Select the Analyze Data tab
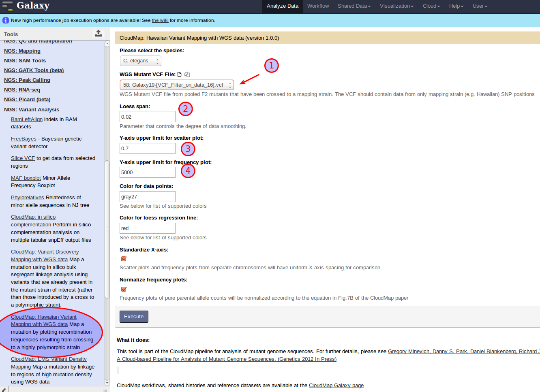 pyautogui.click(x=283, y=6)
